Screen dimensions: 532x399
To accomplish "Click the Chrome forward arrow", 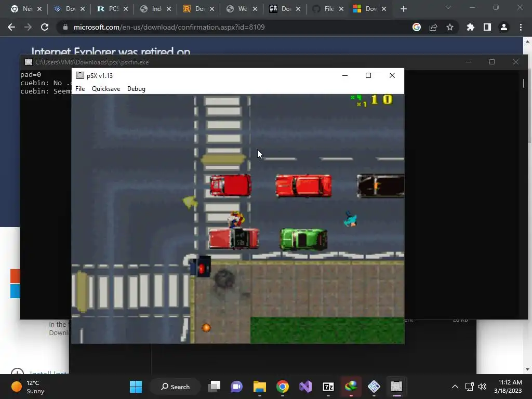I will pyautogui.click(x=28, y=27).
